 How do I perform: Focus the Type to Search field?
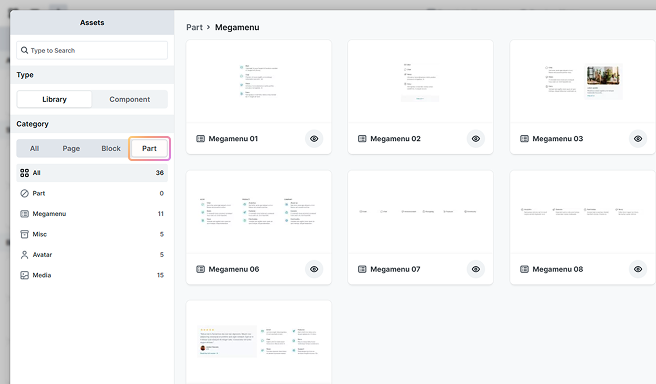[x=92, y=50]
